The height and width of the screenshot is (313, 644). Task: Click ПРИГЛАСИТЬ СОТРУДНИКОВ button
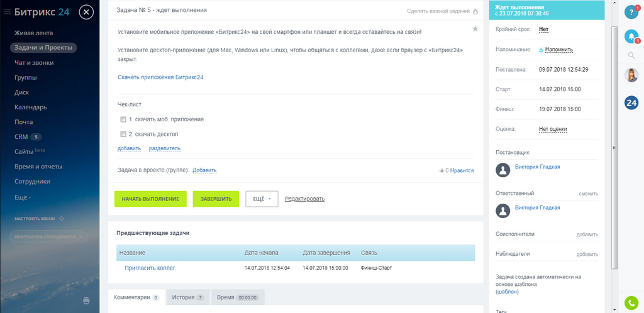49,237
